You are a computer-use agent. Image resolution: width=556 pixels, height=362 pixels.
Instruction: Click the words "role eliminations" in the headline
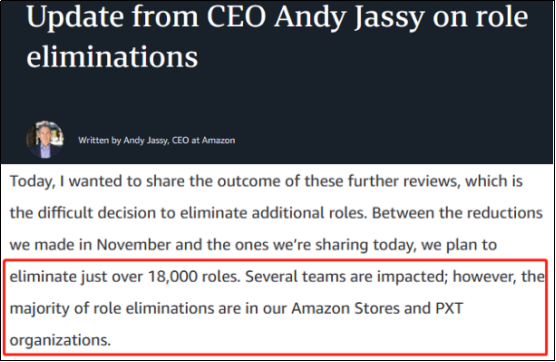point(278,37)
